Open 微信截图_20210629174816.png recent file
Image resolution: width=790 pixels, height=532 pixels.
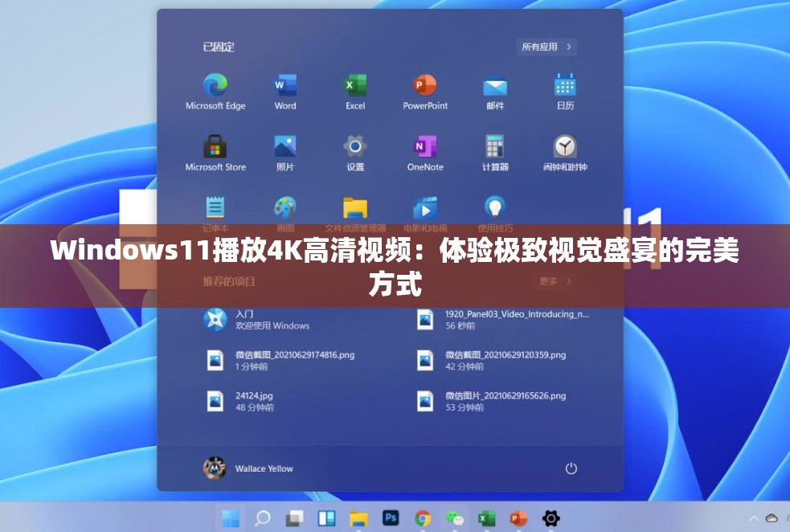click(280, 360)
